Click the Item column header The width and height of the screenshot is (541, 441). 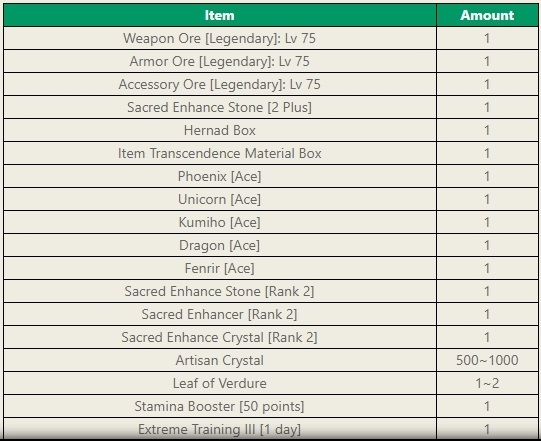pyautogui.click(x=220, y=15)
